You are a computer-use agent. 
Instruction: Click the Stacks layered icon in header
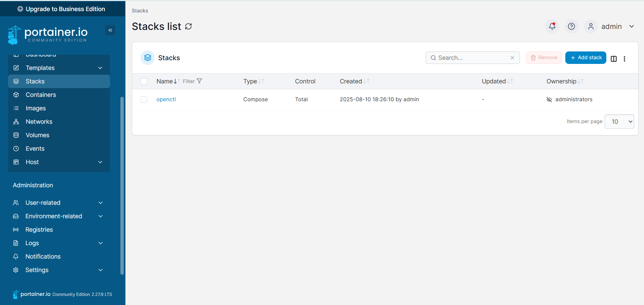point(148,58)
